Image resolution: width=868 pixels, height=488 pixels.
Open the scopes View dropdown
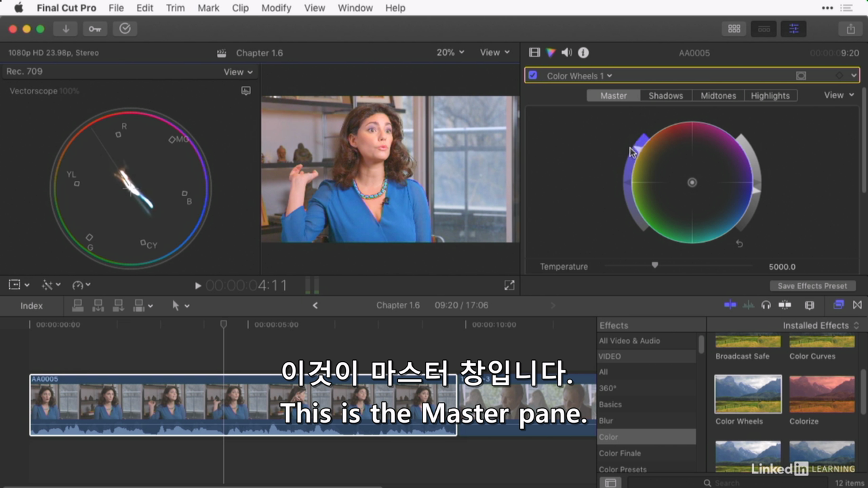(238, 72)
